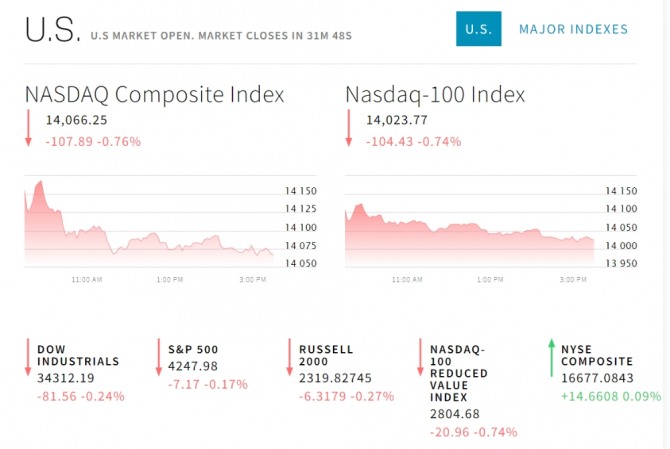Click the NASDAQ Composite value 14,066.25
This screenshot has height=449, width=670.
(77, 120)
